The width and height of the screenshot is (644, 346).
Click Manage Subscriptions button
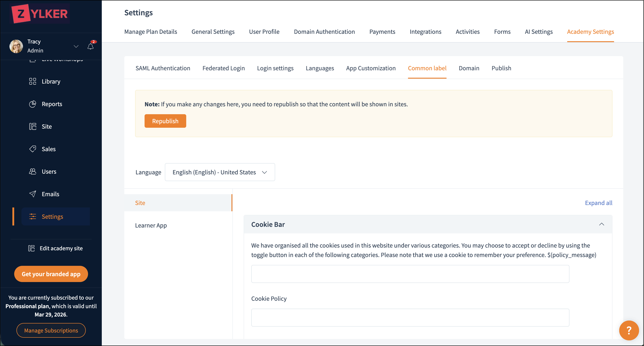coord(51,330)
